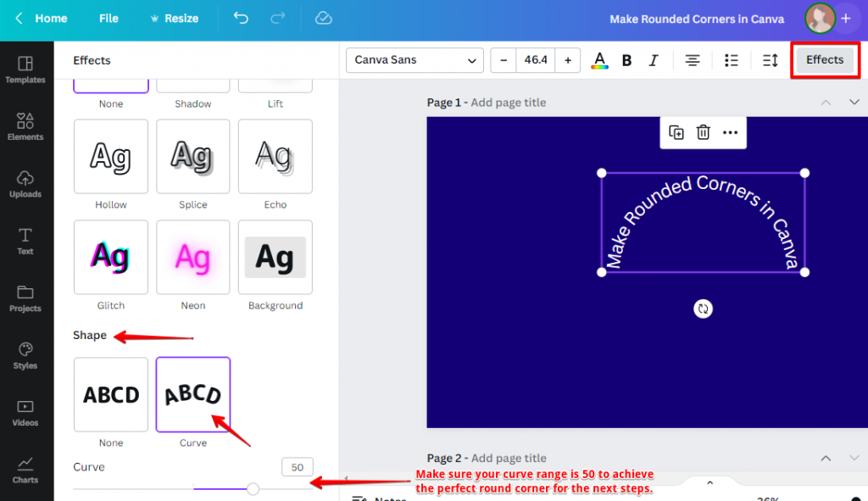Screen dimensions: 868x501
Task: Toggle bold formatting
Action: click(x=626, y=59)
